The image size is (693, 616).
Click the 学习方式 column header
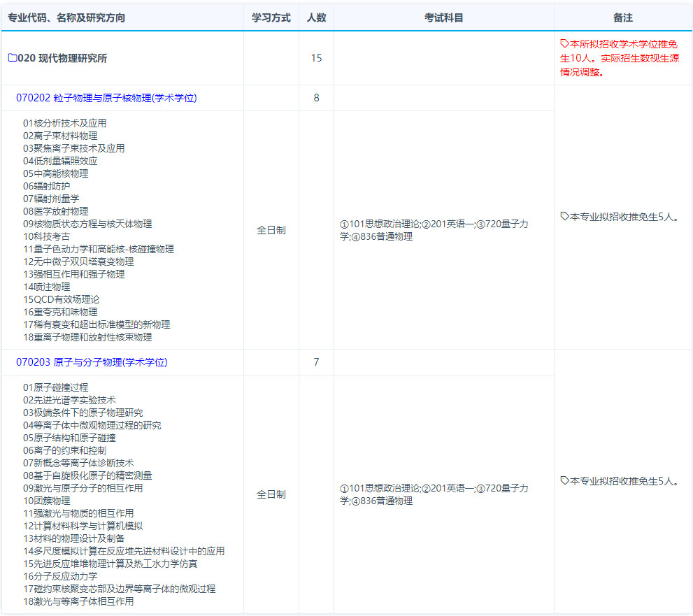click(271, 17)
